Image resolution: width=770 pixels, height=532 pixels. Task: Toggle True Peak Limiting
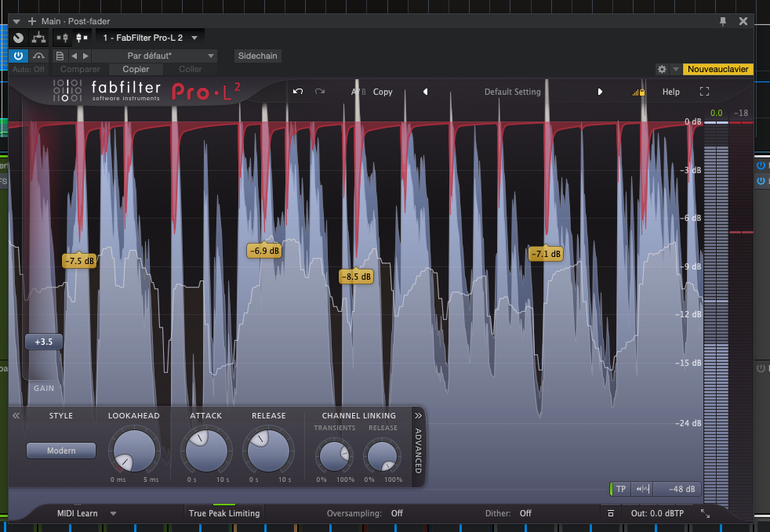pyautogui.click(x=223, y=513)
